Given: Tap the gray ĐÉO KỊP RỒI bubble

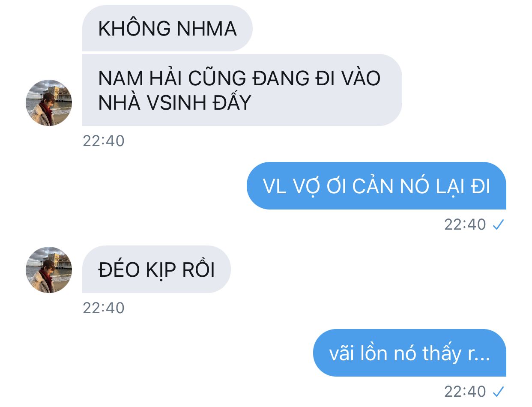Looking at the screenshot, I should 156,269.
